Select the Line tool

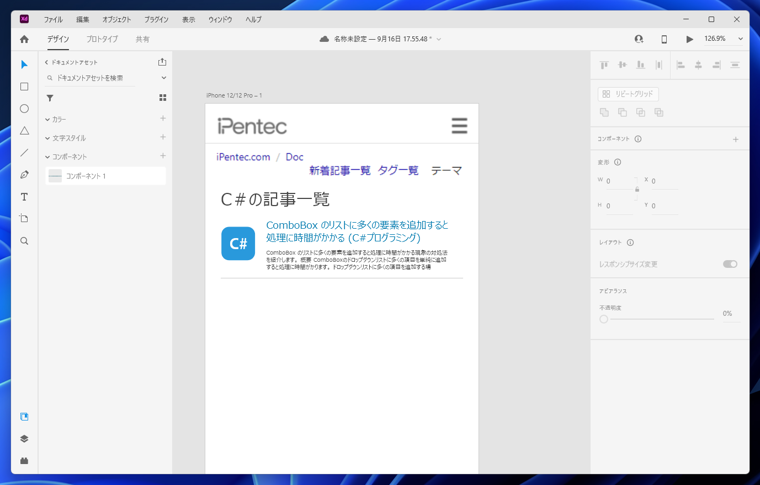pyautogui.click(x=24, y=153)
